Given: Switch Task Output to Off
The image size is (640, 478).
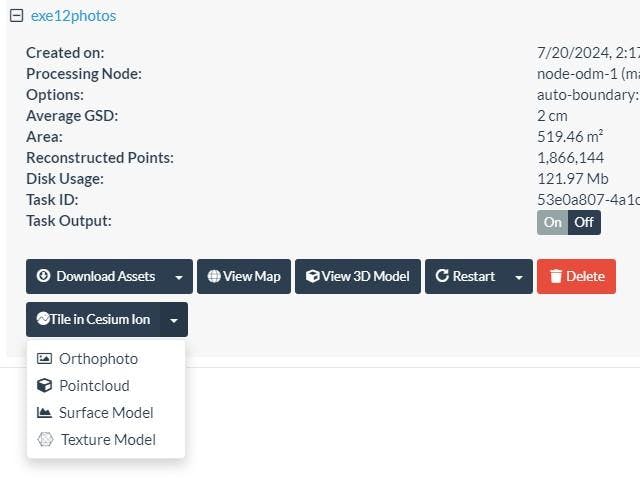Looking at the screenshot, I should point(584,222).
